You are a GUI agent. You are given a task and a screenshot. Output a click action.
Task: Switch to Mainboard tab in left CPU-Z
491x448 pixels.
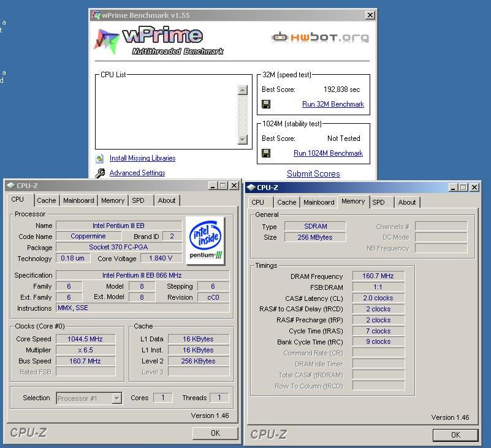78,200
